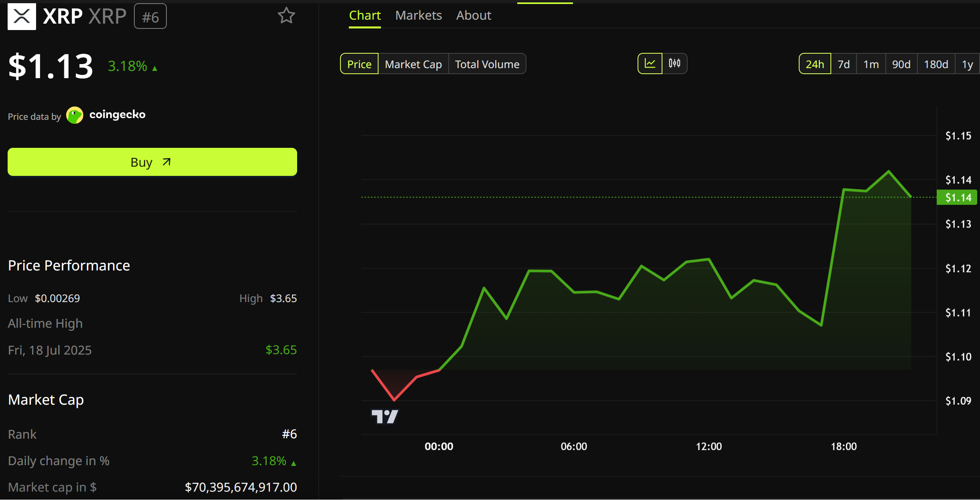980x500 pixels.
Task: Select the 24h time range
Action: (815, 64)
